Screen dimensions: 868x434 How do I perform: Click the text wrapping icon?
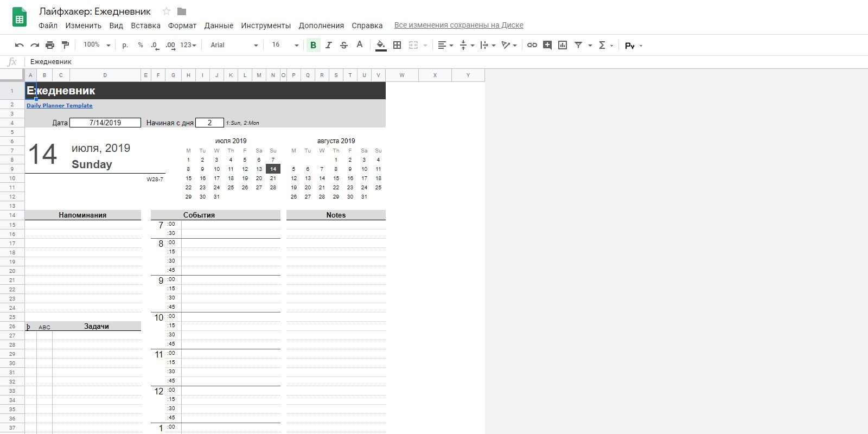point(484,45)
